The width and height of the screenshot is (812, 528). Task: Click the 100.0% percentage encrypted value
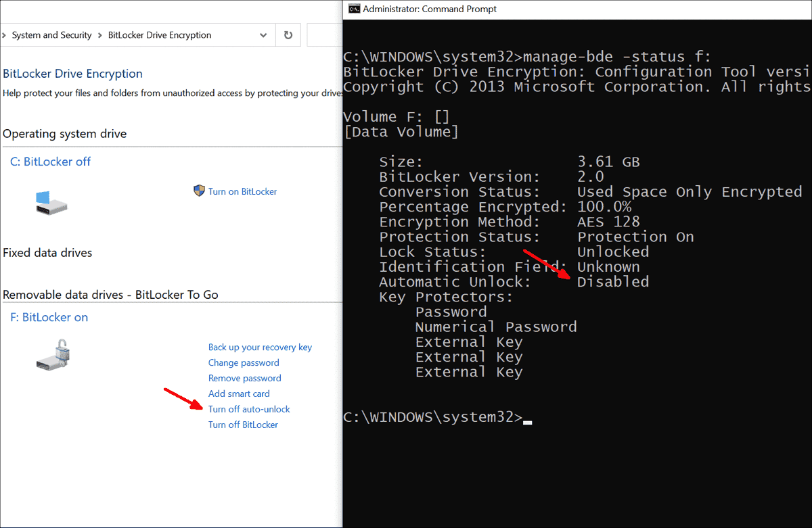coord(604,207)
